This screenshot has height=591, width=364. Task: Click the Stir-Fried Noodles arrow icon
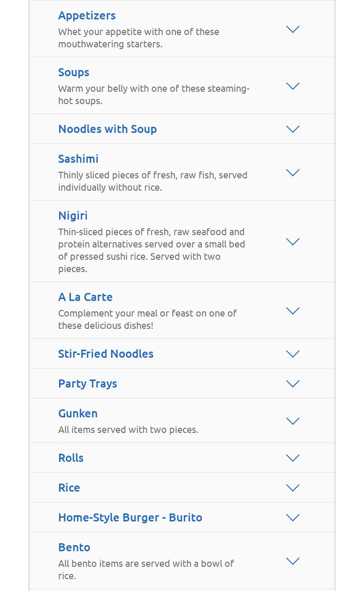click(x=293, y=354)
